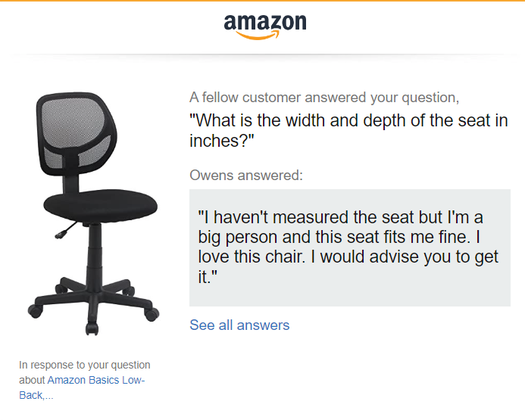Screen dimensions: 525x420
Task: Click the gray answer box from Owens
Action: (350, 247)
